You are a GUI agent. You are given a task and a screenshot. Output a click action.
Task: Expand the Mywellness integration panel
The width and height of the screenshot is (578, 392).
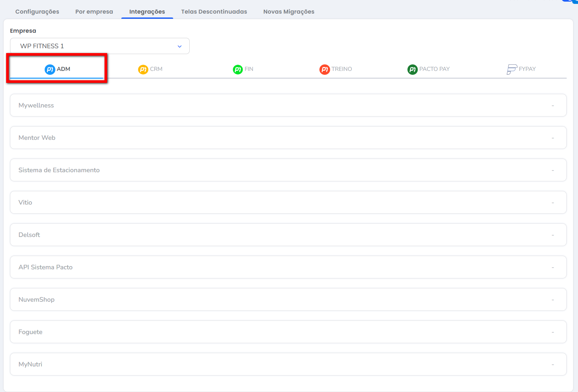coord(288,105)
